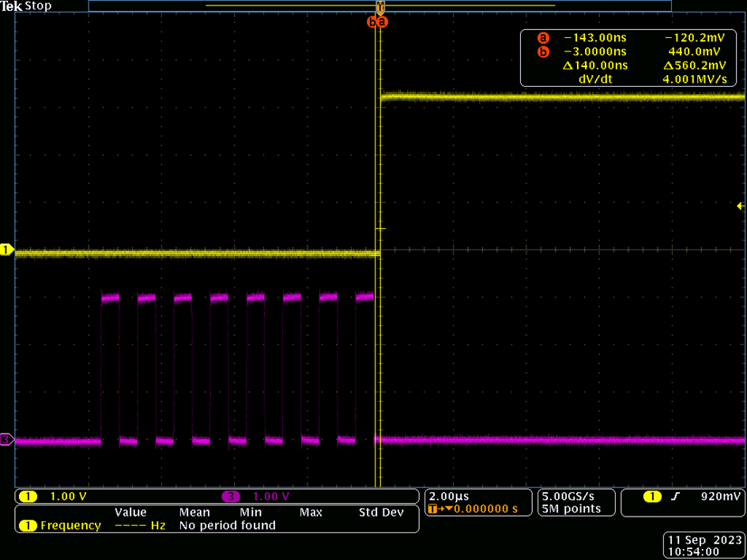Click the channel 3 magenta badge in scale readout
Viewport: 747px width, 560px height.
(x=231, y=497)
